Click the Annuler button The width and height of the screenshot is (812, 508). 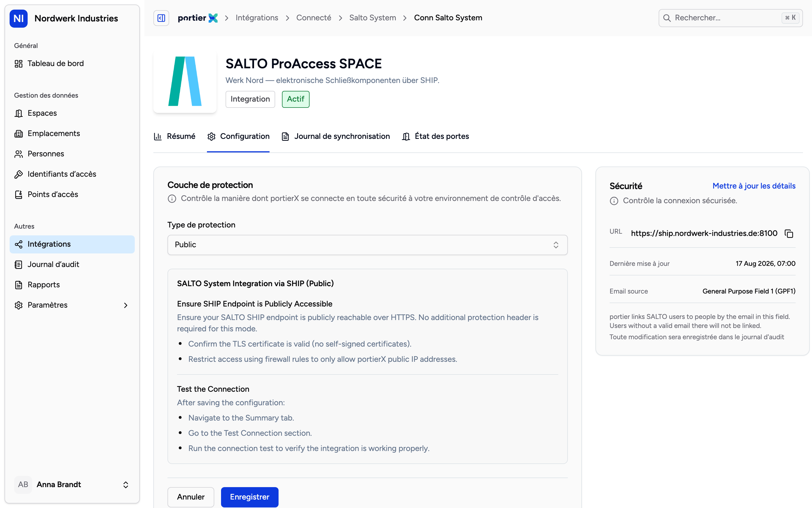[x=191, y=497]
